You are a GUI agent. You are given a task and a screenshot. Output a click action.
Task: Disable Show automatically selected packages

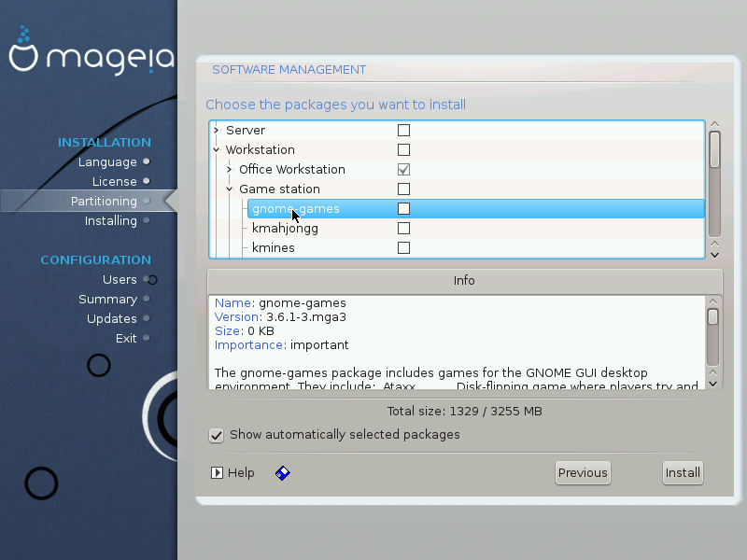(x=217, y=435)
